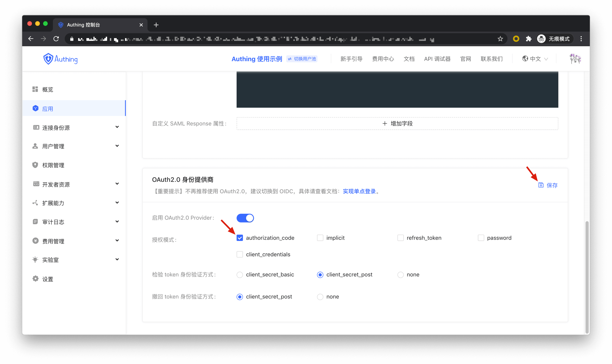
Task: Select the 实验室 lab icon in sidebar
Action: [x=35, y=259]
